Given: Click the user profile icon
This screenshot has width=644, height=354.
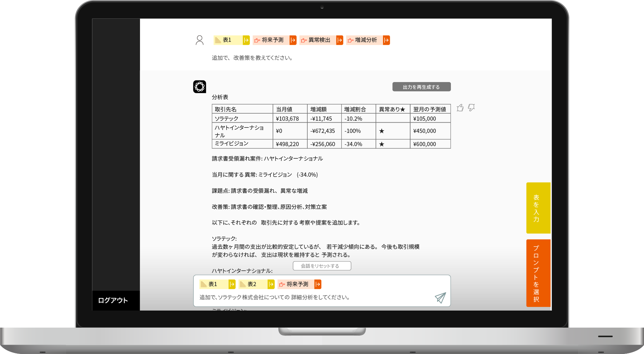Looking at the screenshot, I should (200, 40).
